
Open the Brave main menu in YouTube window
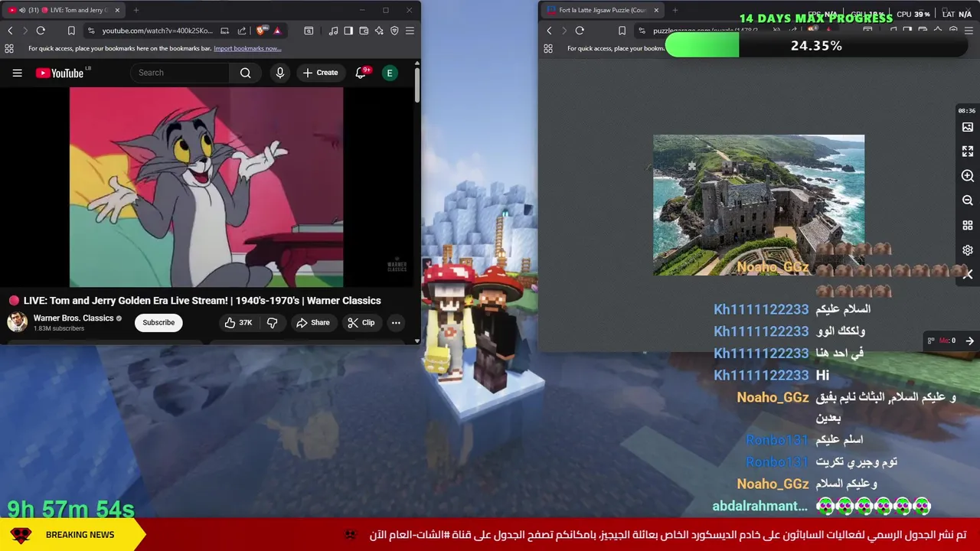point(410,31)
